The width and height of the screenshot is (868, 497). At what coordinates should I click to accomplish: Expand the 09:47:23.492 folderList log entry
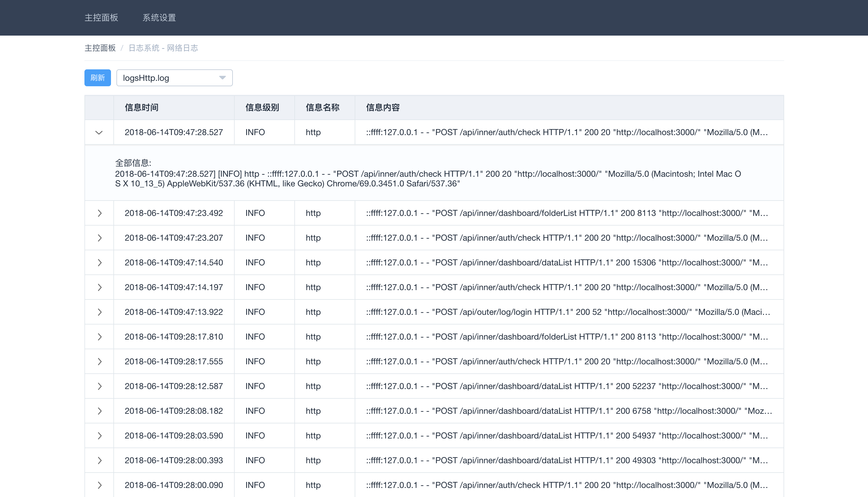(x=100, y=213)
